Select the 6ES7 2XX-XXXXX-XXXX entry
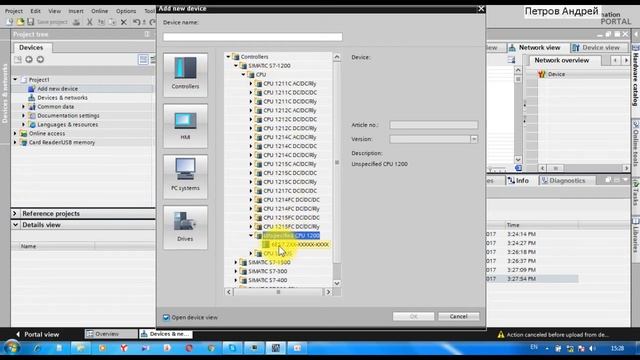This screenshot has width=640, height=360. click(x=300, y=244)
